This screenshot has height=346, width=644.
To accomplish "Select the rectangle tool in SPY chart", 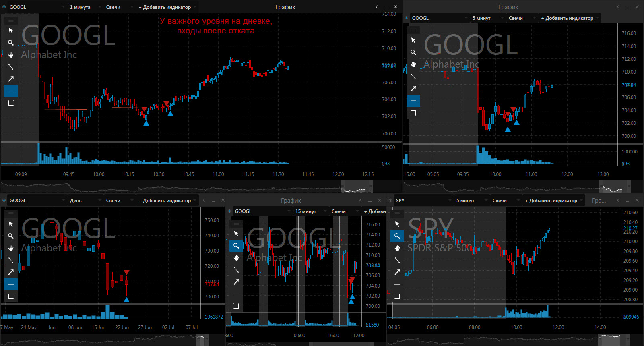I will (397, 296).
